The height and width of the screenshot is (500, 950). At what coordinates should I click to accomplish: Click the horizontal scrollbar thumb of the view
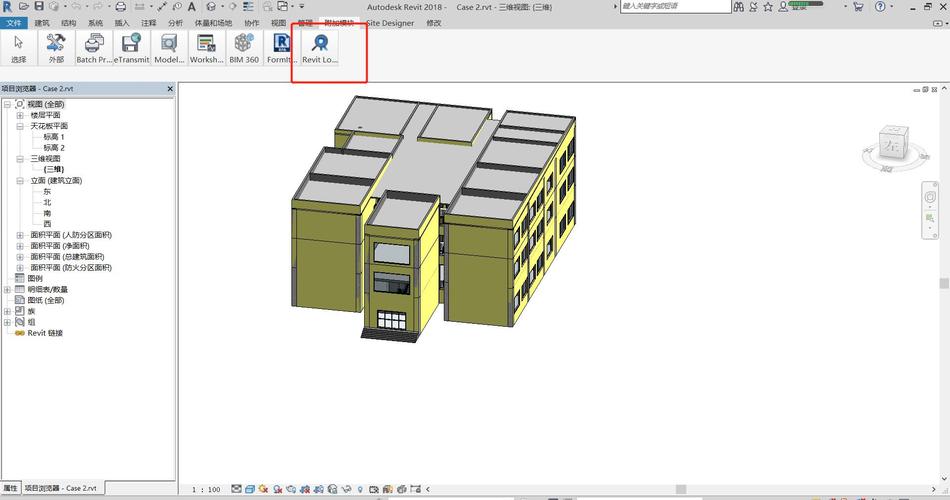[x=681, y=489]
